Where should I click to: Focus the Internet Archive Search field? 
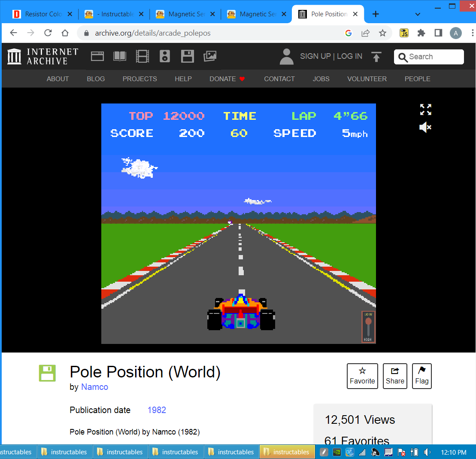pos(429,57)
